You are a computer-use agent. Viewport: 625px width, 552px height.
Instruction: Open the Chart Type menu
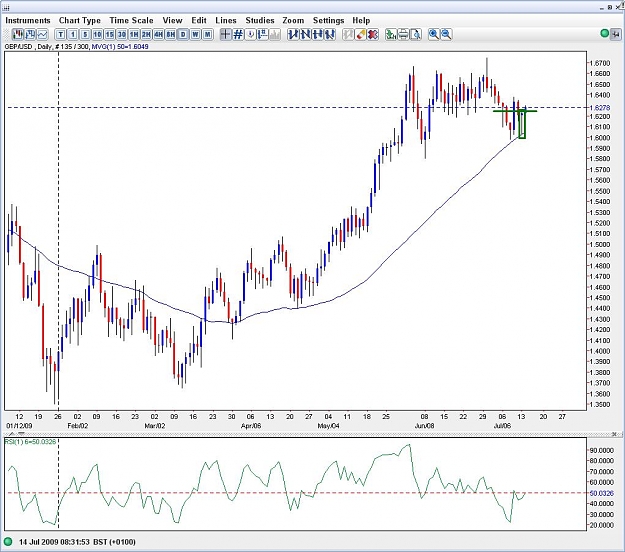80,20
